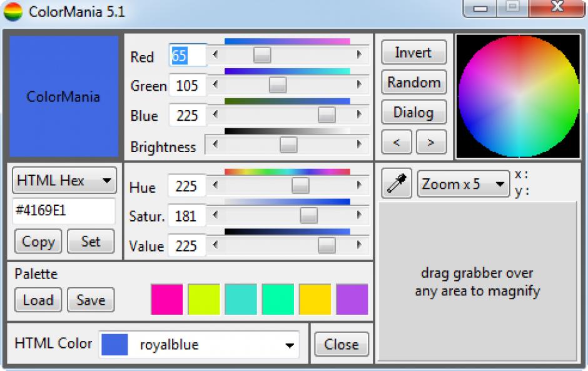The image size is (588, 371).
Task: Click the Blue slider left arrow
Action: click(215, 114)
